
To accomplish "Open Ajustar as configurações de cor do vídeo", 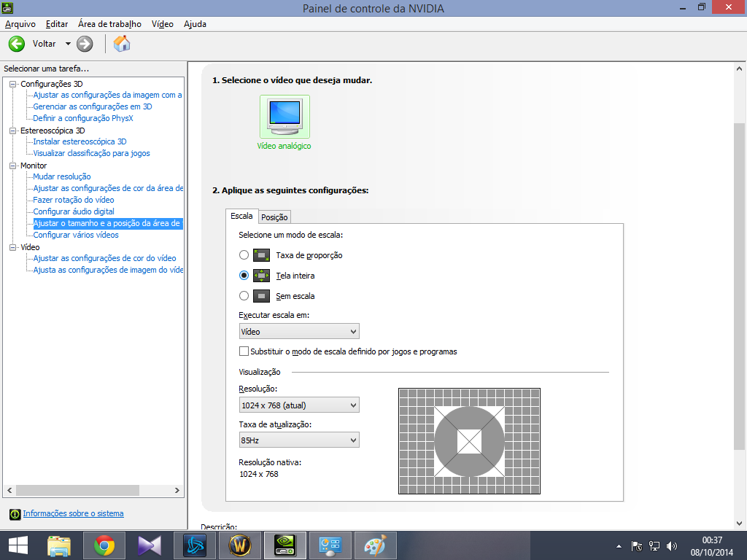I will (104, 258).
